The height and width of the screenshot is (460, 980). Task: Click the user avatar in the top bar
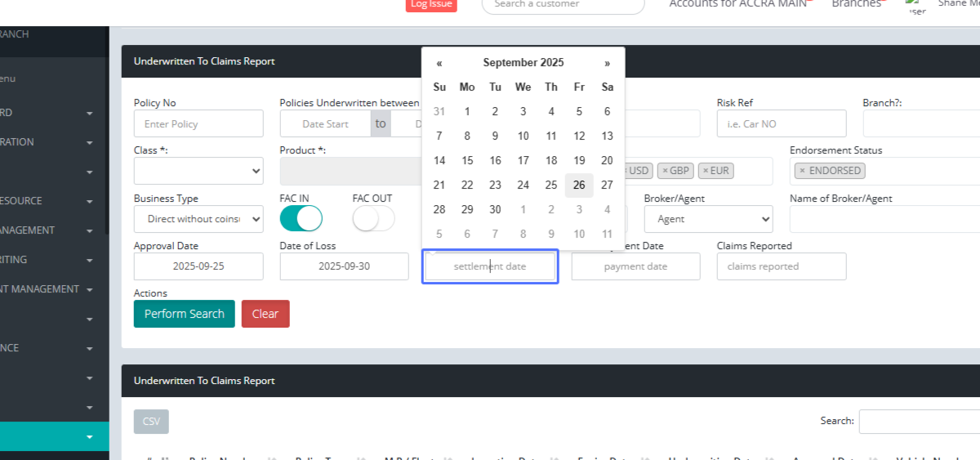[x=916, y=7]
